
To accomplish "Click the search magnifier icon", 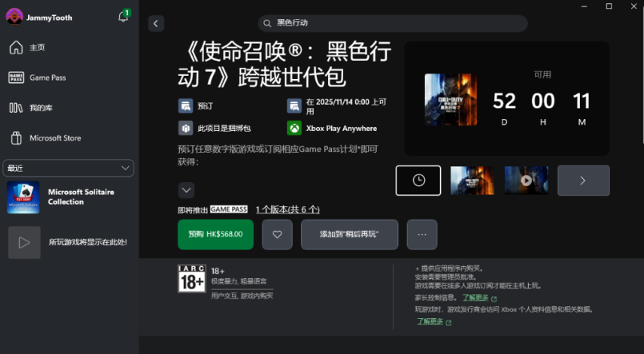I will tap(267, 23).
